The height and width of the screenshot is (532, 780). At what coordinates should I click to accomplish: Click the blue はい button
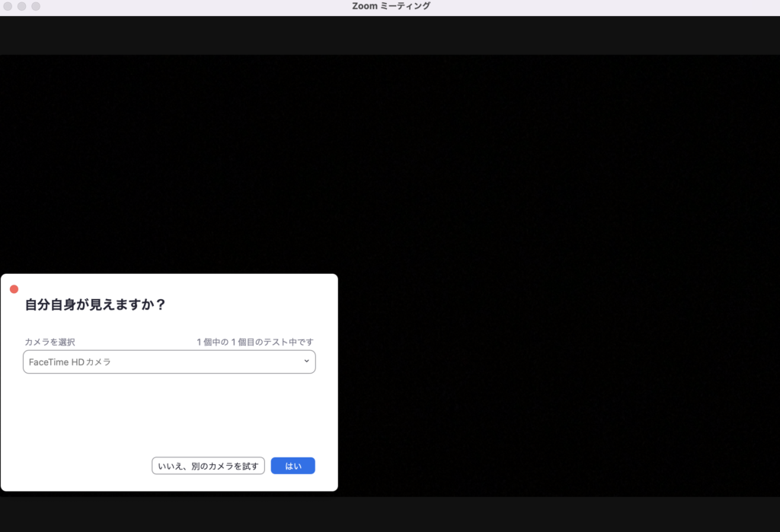[292, 466]
